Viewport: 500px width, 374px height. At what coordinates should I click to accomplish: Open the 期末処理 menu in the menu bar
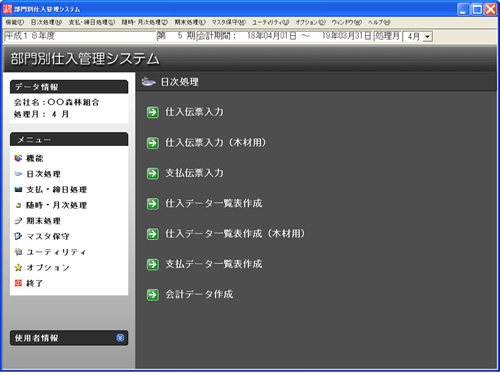(190, 22)
